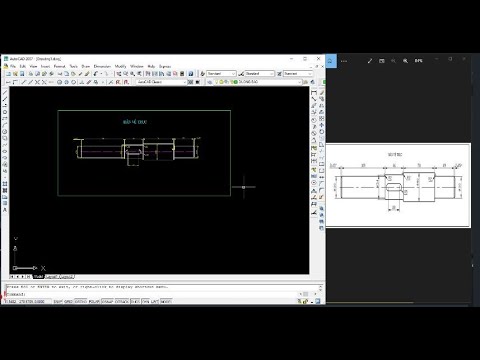Image resolution: width=480 pixels, height=360 pixels.
Task: Open the Layer Properties Manager icon
Action: [209, 82]
